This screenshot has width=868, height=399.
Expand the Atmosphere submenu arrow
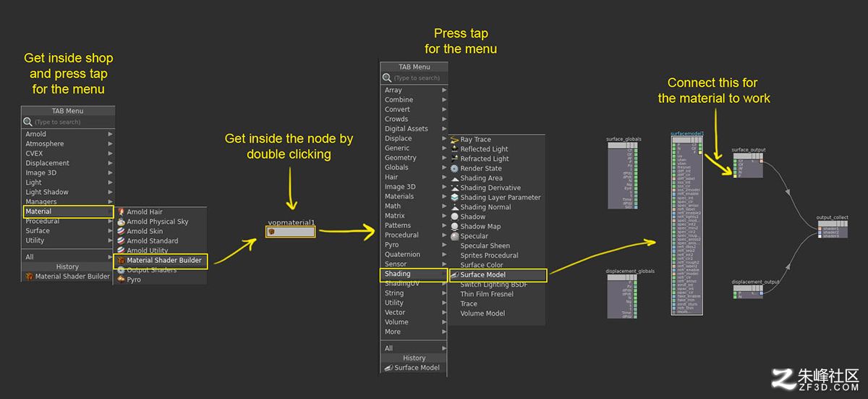tap(111, 143)
